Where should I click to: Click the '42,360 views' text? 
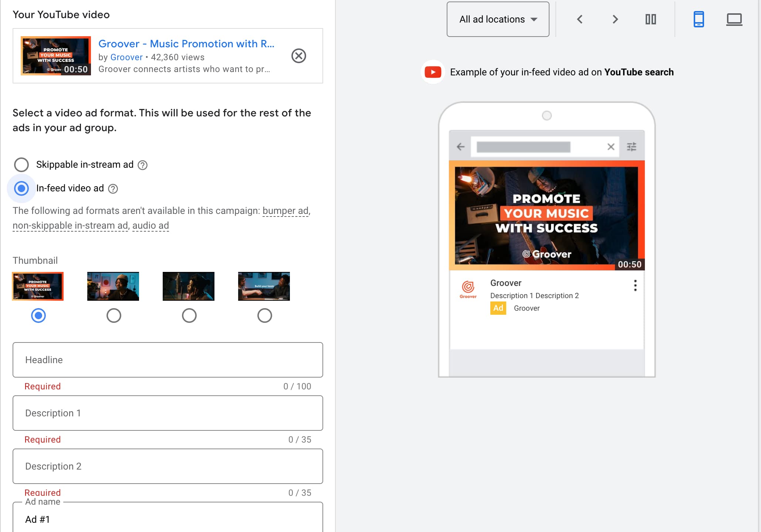coord(177,57)
